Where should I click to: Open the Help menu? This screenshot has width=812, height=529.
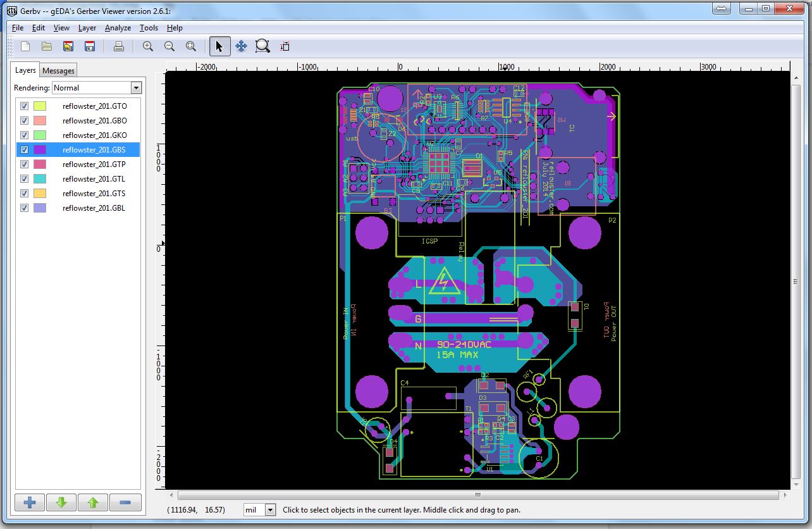tap(175, 28)
